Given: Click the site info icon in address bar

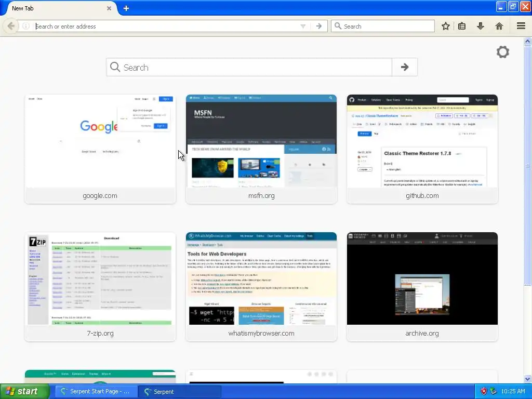Looking at the screenshot, I should (x=26, y=26).
